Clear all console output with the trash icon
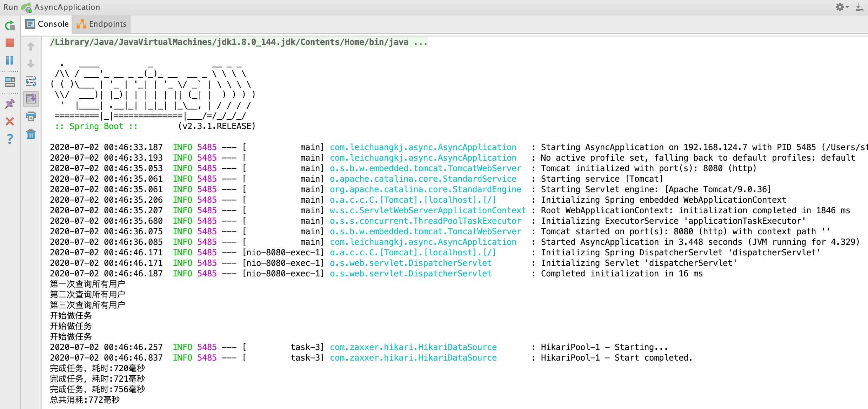868x409 pixels. tap(31, 134)
